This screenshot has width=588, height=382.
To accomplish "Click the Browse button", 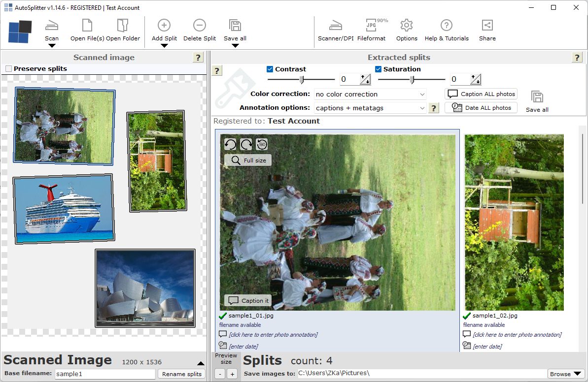I will [x=565, y=374].
